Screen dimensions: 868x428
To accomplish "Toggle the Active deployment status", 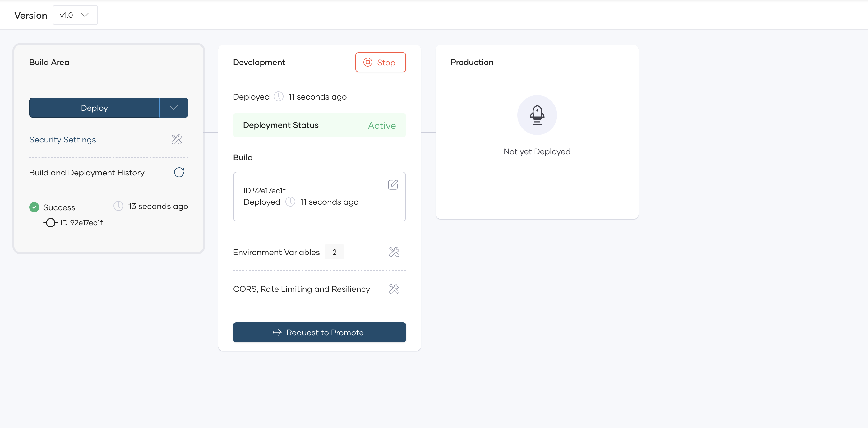I will [x=382, y=125].
